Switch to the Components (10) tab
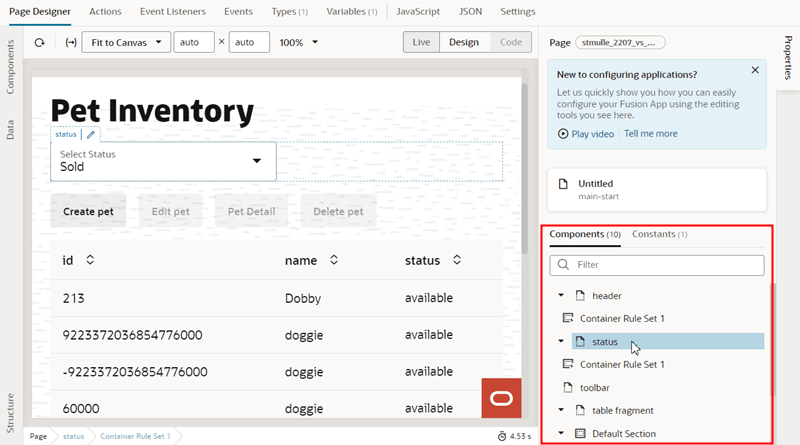 [x=585, y=234]
